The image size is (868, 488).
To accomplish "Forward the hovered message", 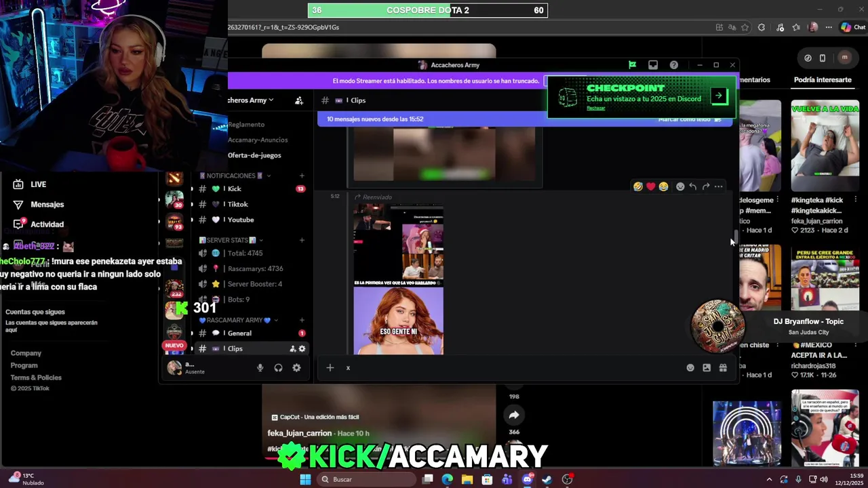I will pos(705,186).
